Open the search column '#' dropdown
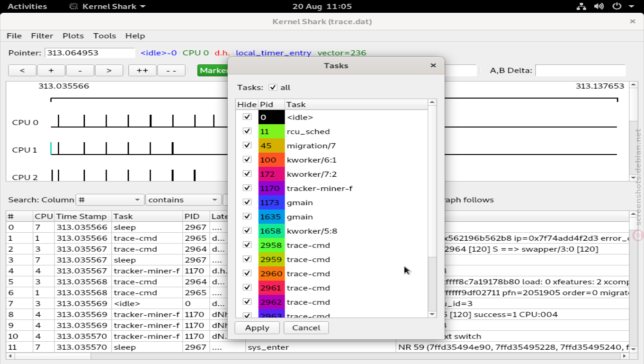644x364 pixels. click(110, 200)
